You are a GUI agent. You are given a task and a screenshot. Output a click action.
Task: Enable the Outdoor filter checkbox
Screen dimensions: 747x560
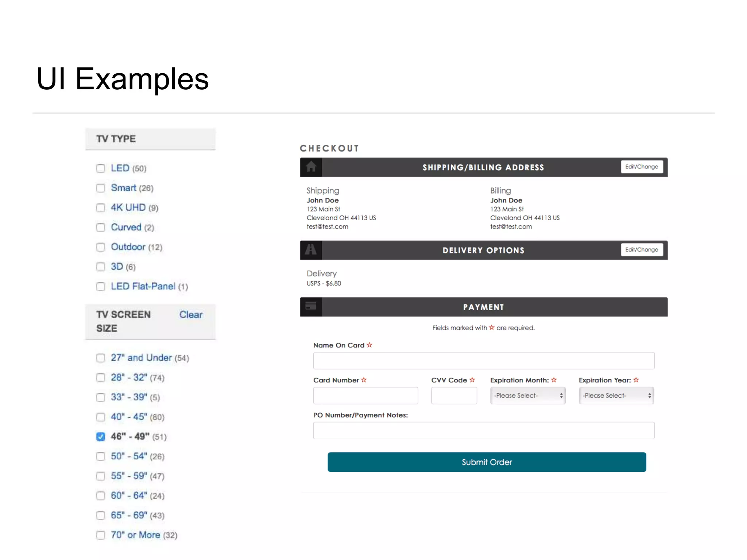click(101, 247)
